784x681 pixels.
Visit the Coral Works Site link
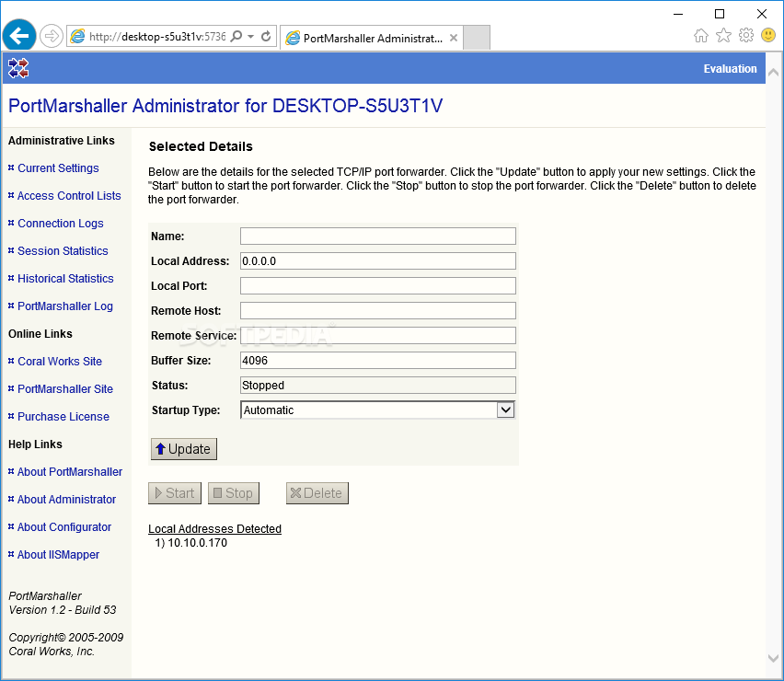[x=60, y=362]
